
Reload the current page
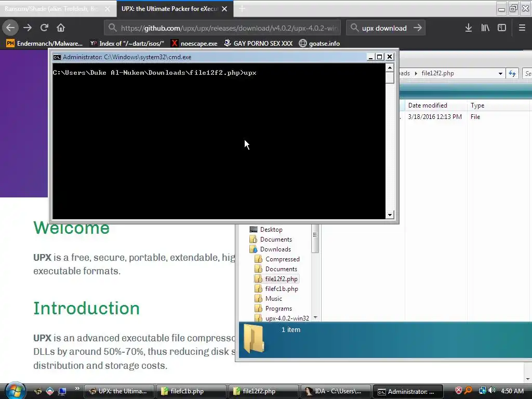click(x=44, y=28)
